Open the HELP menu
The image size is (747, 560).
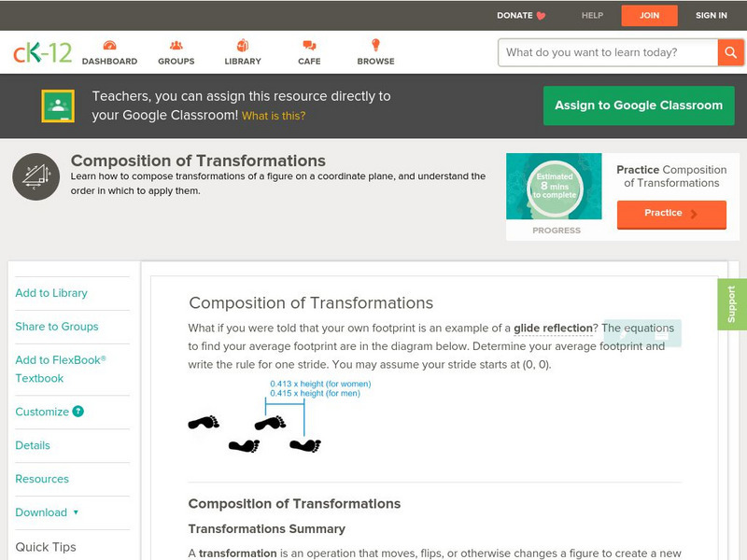tap(591, 15)
